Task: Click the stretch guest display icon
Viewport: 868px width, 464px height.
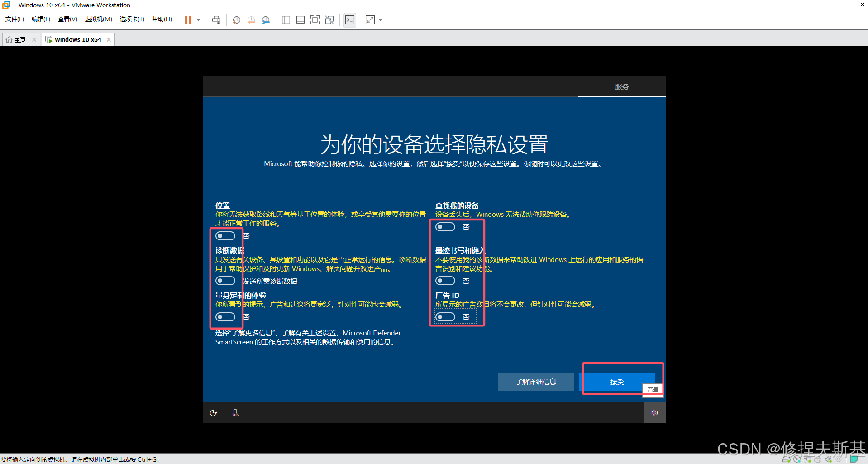Action: tap(370, 20)
